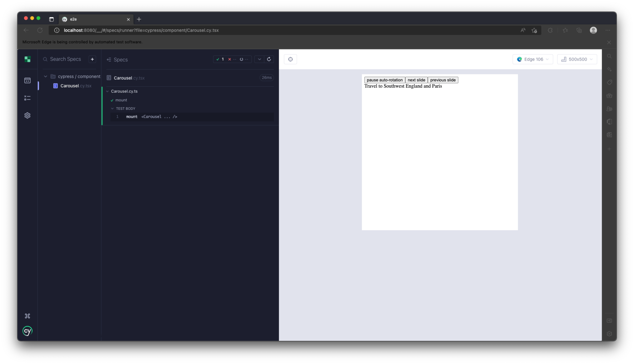
Task: Click the next slide button
Action: [x=416, y=80]
